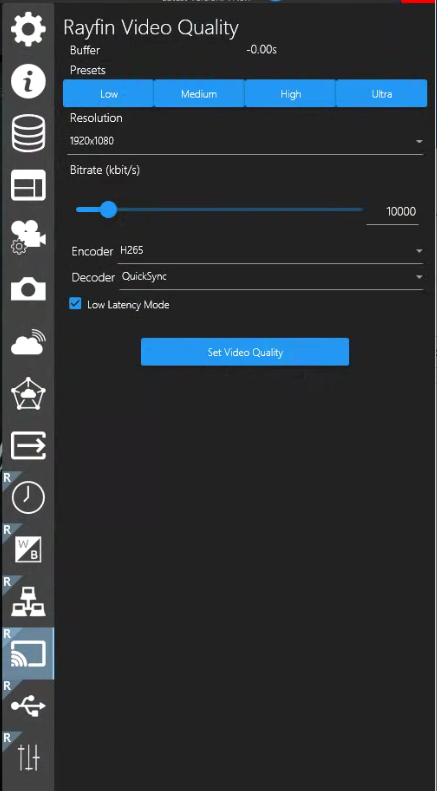The height and width of the screenshot is (791, 437).
Task: Open the database storage icon
Action: point(28,133)
